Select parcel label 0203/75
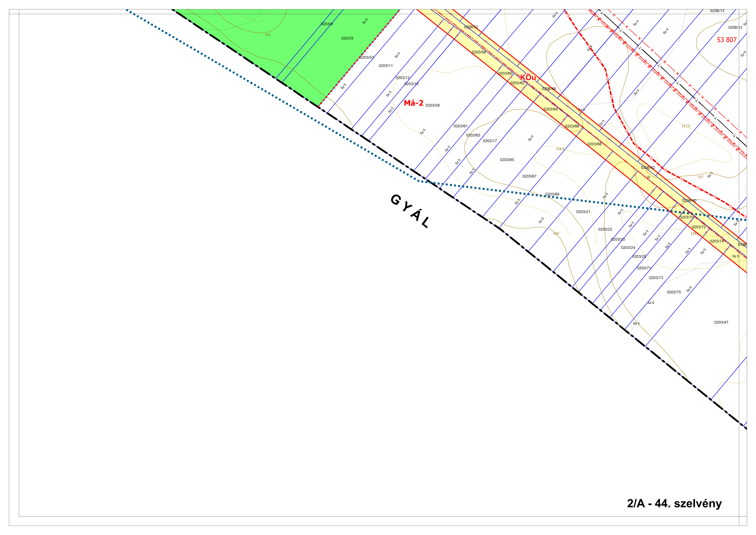Image resolution: width=756 pixels, height=535 pixels. coord(674,292)
